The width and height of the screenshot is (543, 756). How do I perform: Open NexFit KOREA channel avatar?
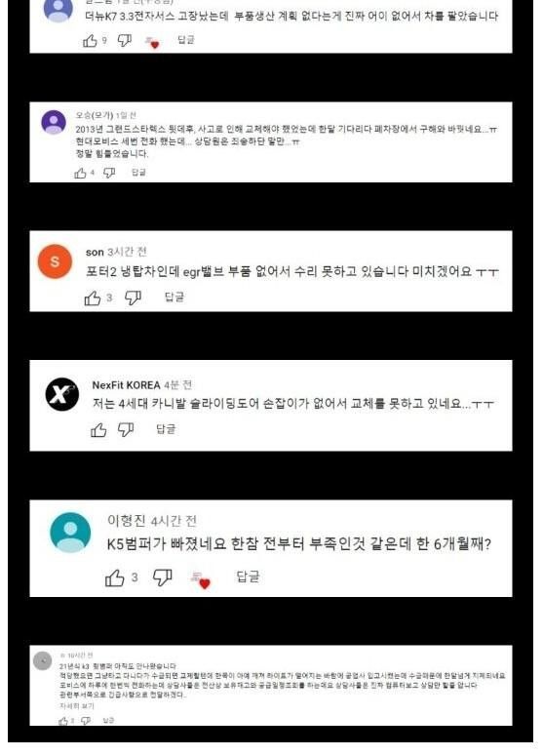[x=62, y=394]
